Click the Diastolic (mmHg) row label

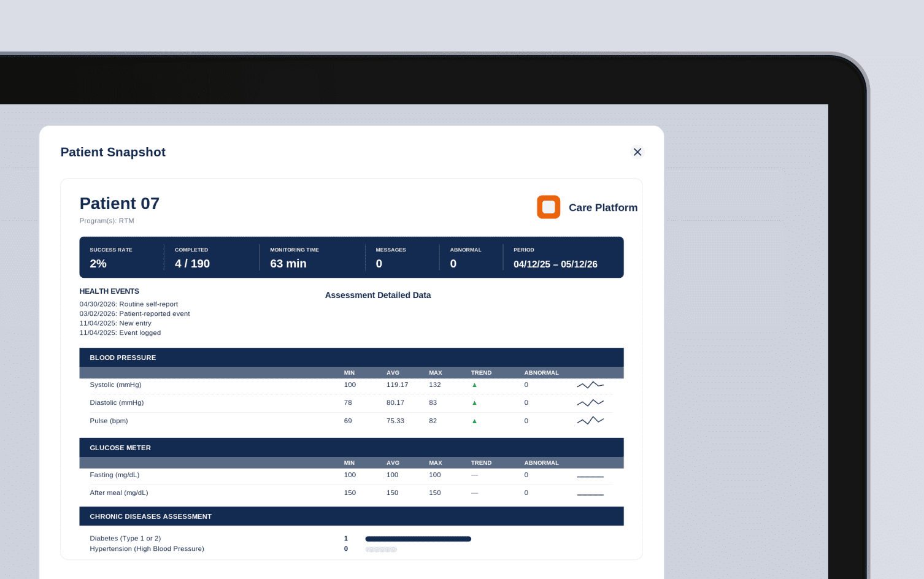pos(117,403)
